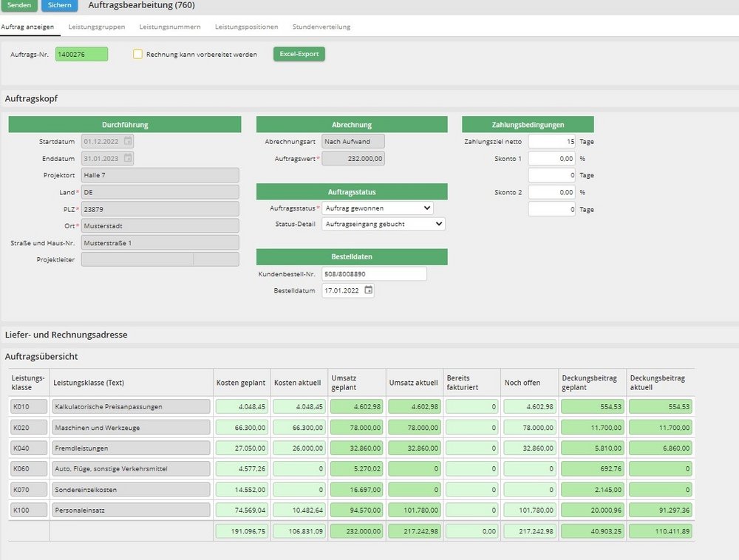
Task: Export data via Excel-Export button
Action: pos(299,54)
